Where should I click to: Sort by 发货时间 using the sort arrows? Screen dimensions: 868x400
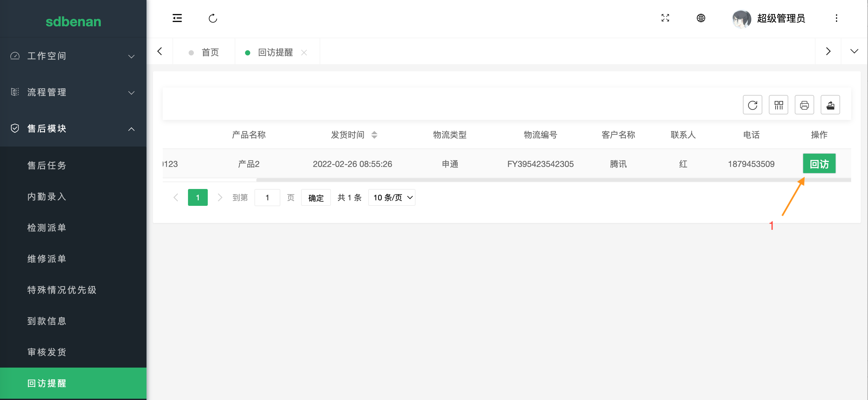click(374, 135)
